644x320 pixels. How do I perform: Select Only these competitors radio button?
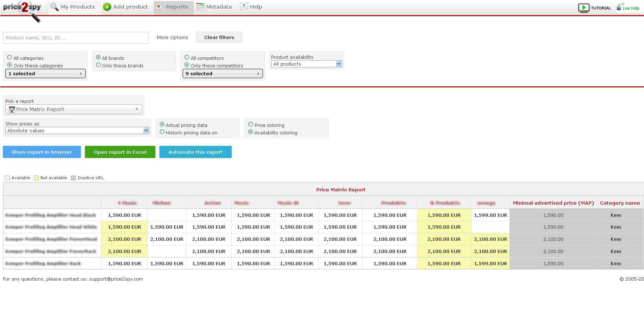187,65
